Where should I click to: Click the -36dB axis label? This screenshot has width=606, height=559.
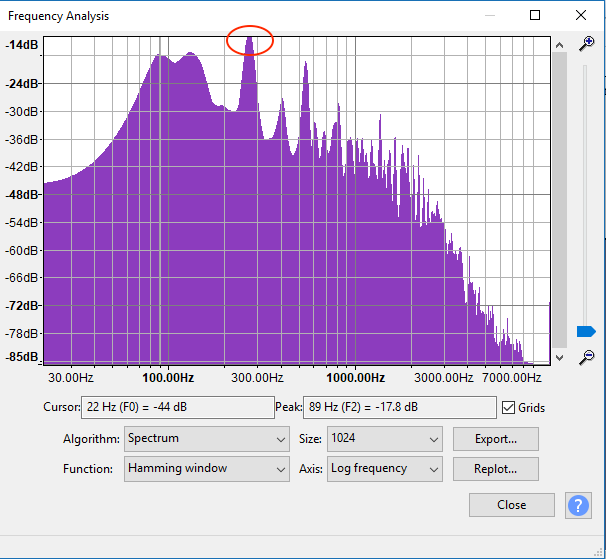pos(22,139)
